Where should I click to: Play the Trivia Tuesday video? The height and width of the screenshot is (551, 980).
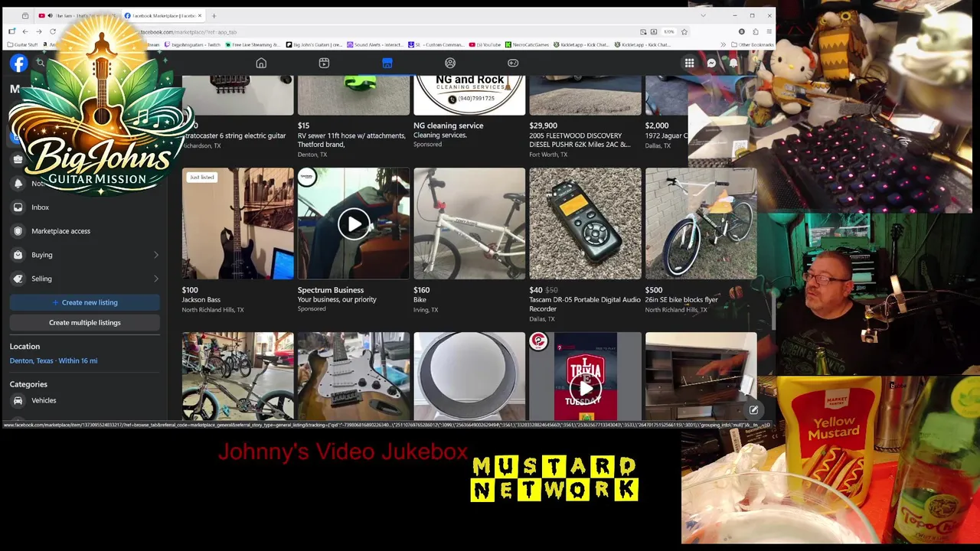tap(586, 389)
